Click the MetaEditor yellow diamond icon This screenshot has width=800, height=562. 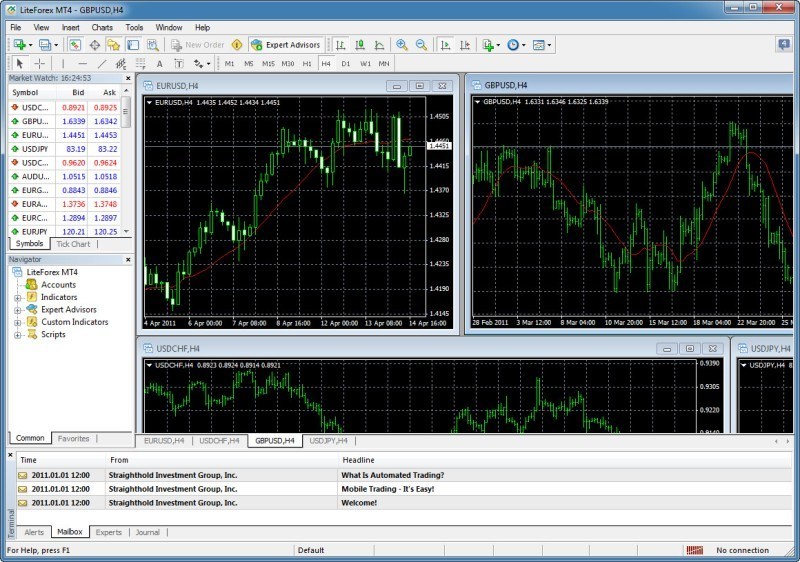pos(237,45)
